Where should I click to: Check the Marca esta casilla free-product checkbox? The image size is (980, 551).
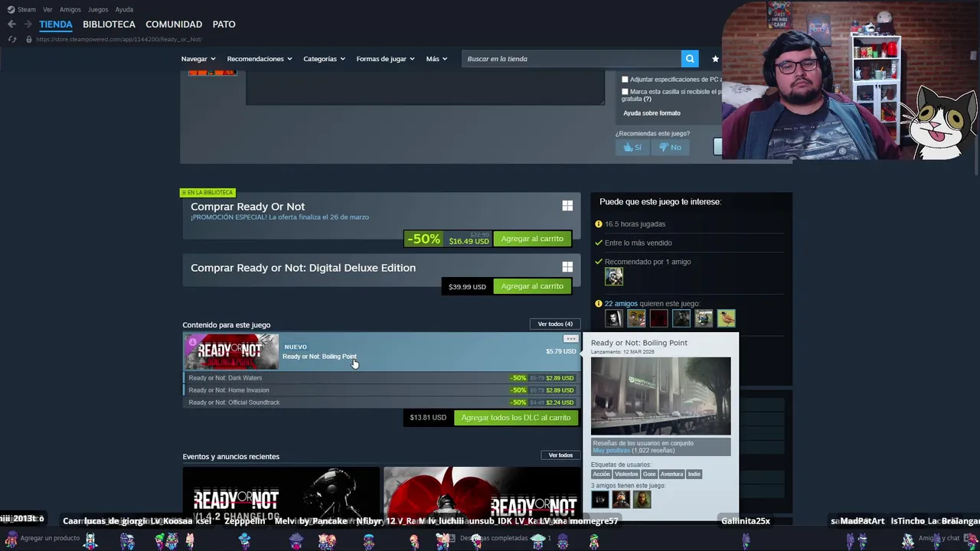coord(625,92)
